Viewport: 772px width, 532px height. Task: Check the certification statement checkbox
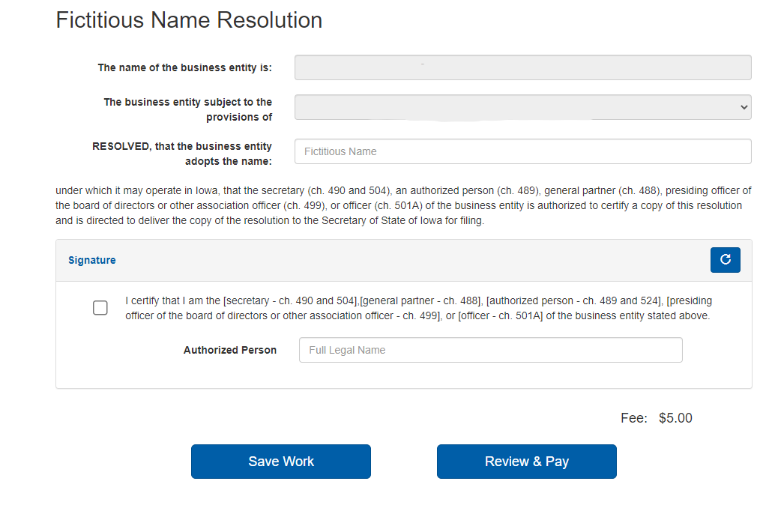[x=100, y=307]
